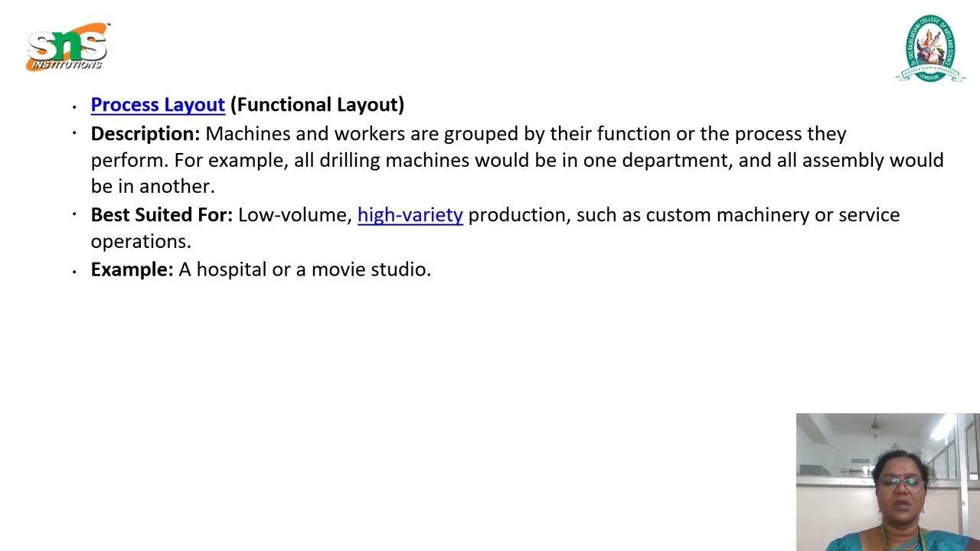The width and height of the screenshot is (980, 551).
Task: Click the "(Functional Layout)" heading text
Action: pyautogui.click(x=317, y=105)
